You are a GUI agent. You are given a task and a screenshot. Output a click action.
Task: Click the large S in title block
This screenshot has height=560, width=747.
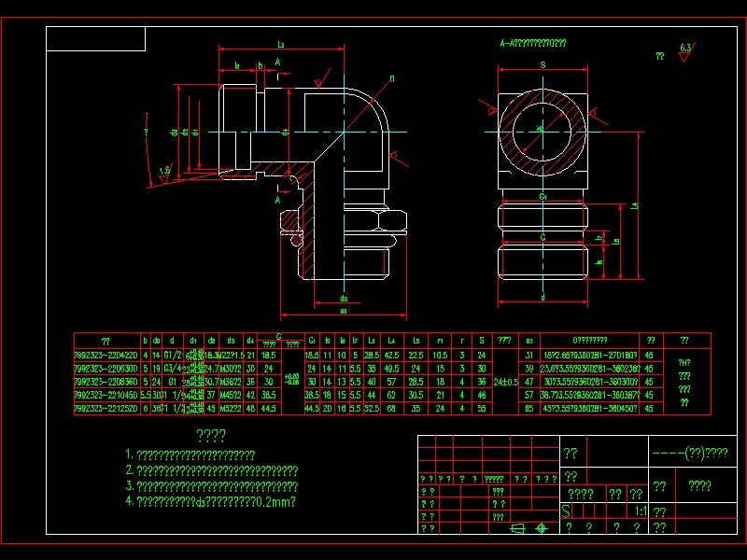point(566,511)
